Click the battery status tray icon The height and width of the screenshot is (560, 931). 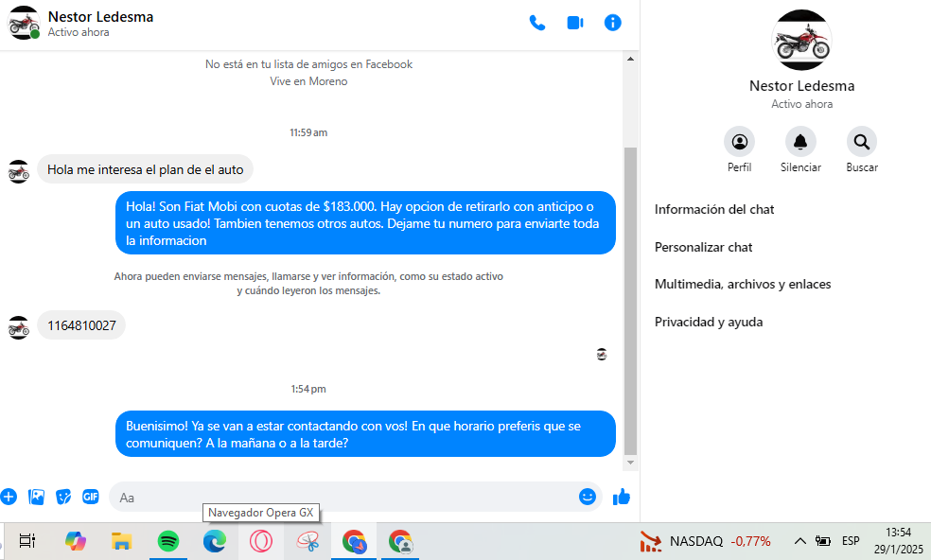[822, 541]
